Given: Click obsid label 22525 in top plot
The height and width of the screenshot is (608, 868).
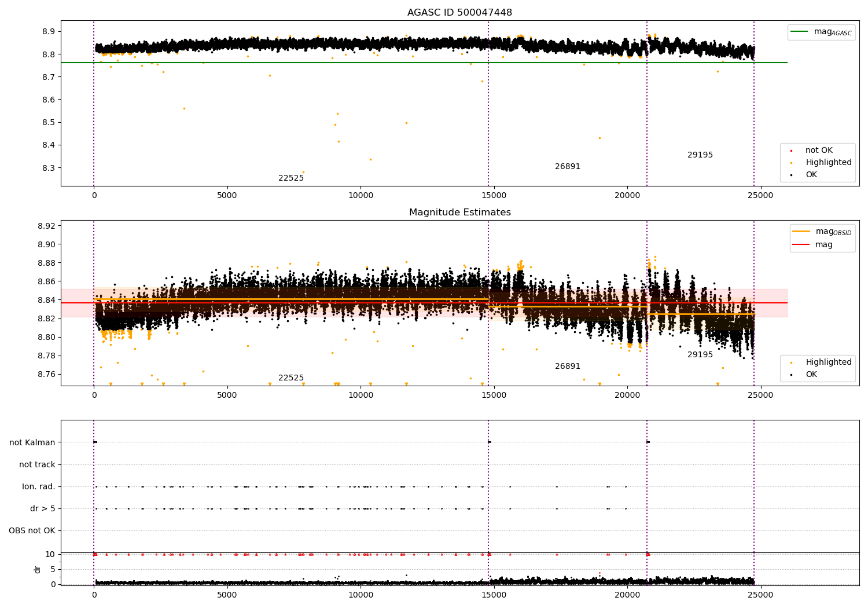Looking at the screenshot, I should point(291,178).
